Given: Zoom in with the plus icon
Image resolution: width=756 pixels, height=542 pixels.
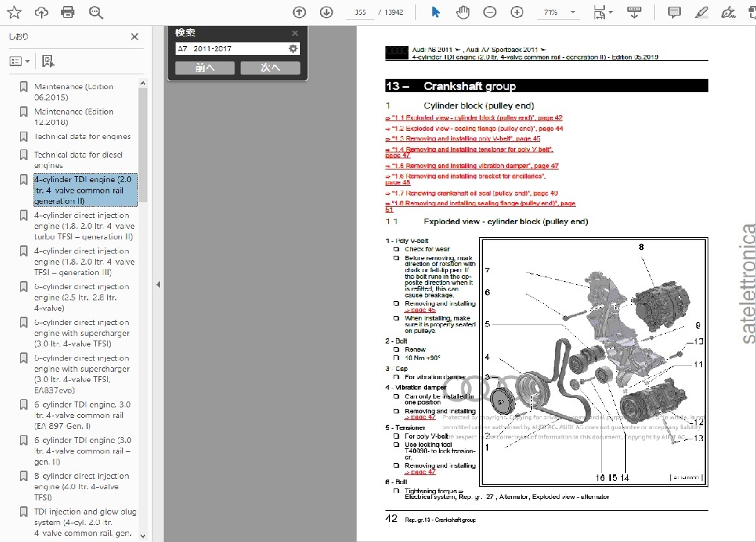Looking at the screenshot, I should point(517,12).
